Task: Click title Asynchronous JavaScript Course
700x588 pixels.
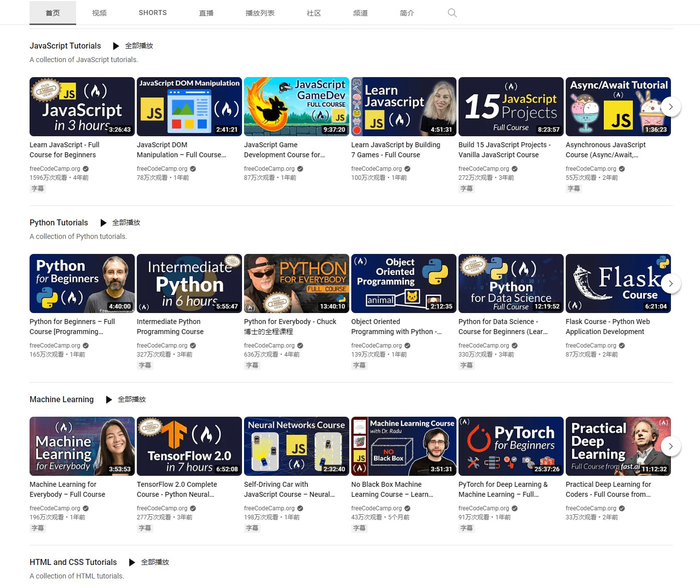Action: pyautogui.click(x=606, y=150)
